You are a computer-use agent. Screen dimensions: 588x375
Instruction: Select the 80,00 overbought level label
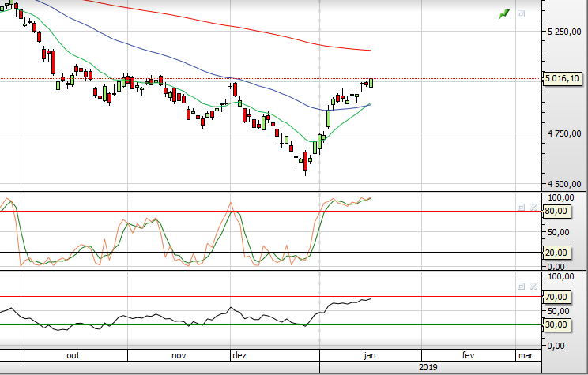coord(556,212)
